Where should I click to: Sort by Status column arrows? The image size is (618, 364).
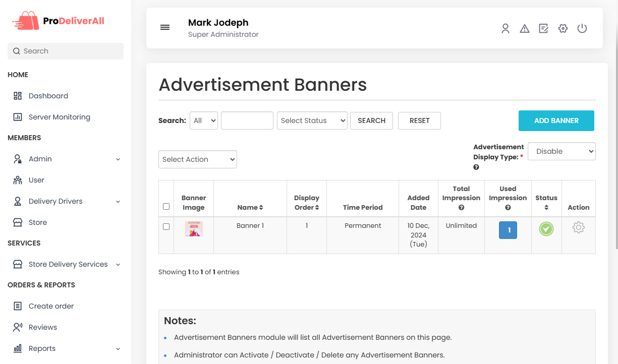546,208
